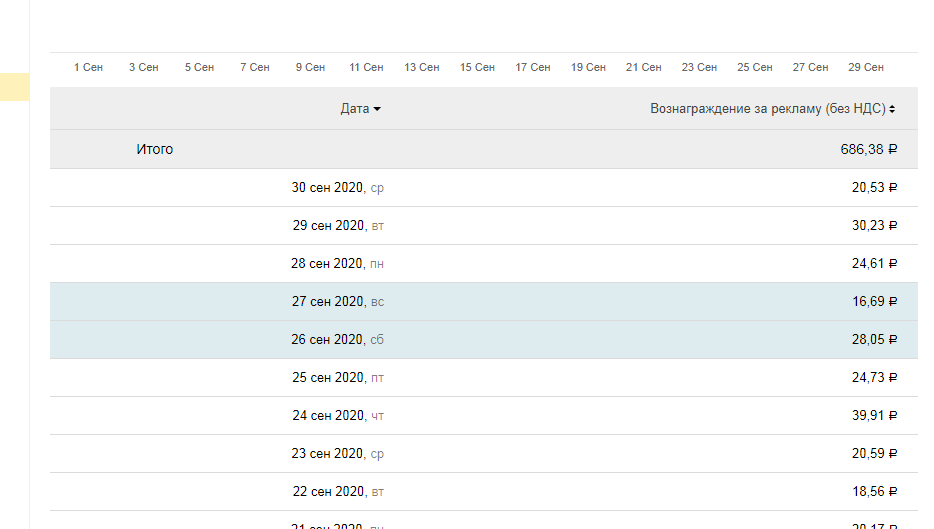Click the Итого total row label

[155, 149]
